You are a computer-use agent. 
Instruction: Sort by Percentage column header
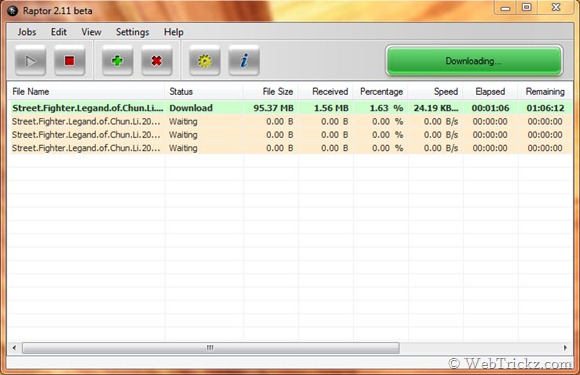pyautogui.click(x=381, y=91)
